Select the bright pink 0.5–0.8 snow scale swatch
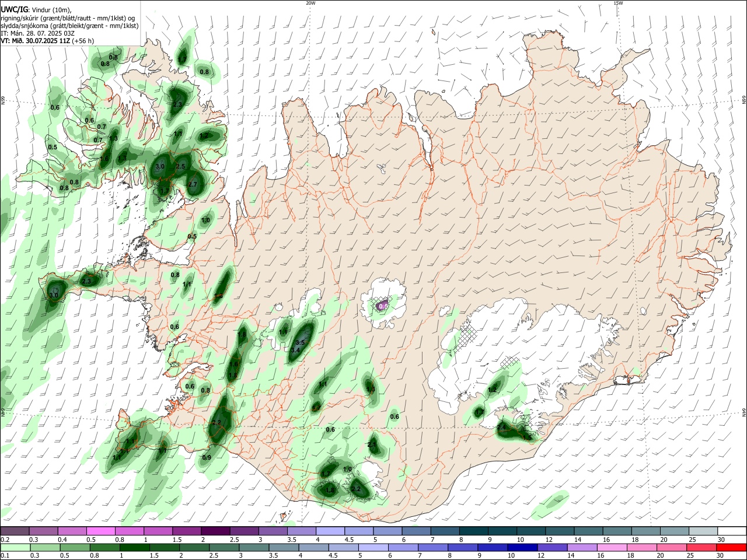This screenshot has height=560, width=747. tap(100, 531)
